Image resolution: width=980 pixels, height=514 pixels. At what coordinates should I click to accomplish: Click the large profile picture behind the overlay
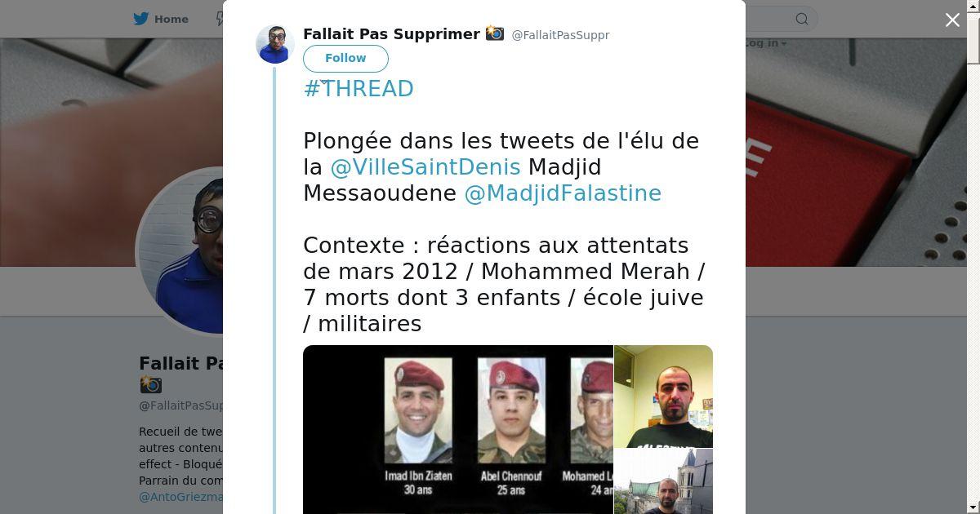(x=181, y=250)
